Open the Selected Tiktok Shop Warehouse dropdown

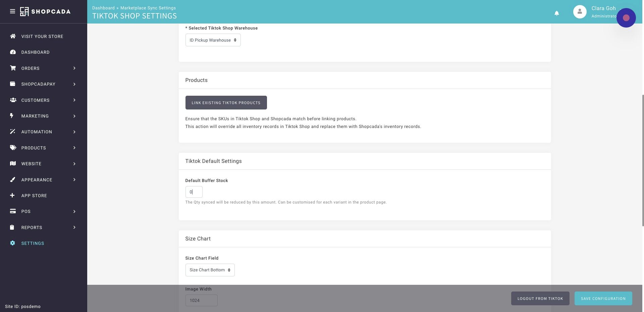pyautogui.click(x=213, y=40)
